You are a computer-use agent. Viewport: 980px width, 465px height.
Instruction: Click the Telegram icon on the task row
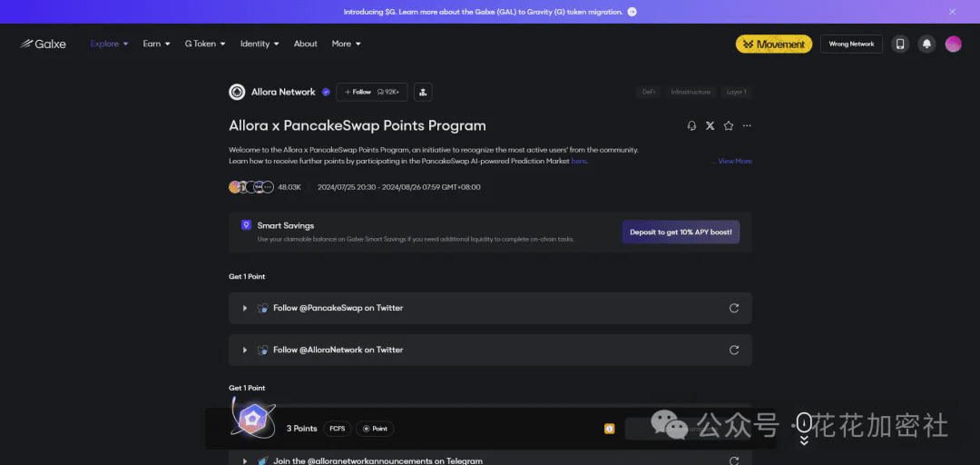262,460
